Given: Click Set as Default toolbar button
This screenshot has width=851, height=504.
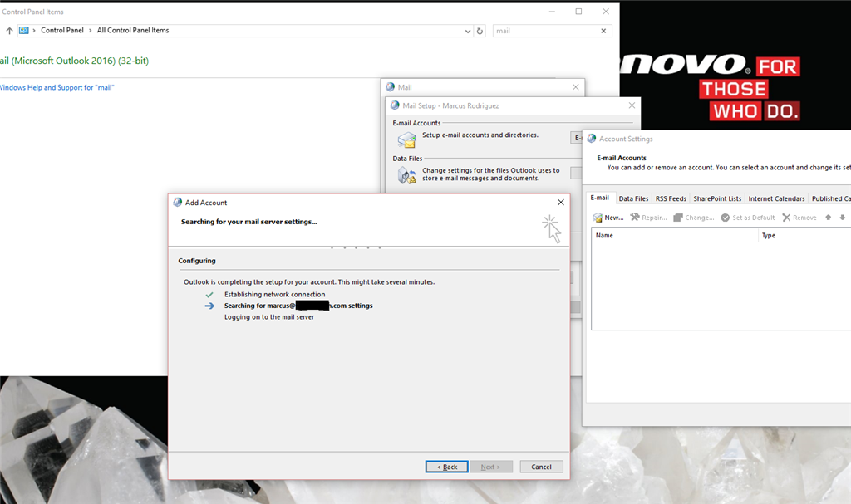Looking at the screenshot, I should [x=748, y=218].
